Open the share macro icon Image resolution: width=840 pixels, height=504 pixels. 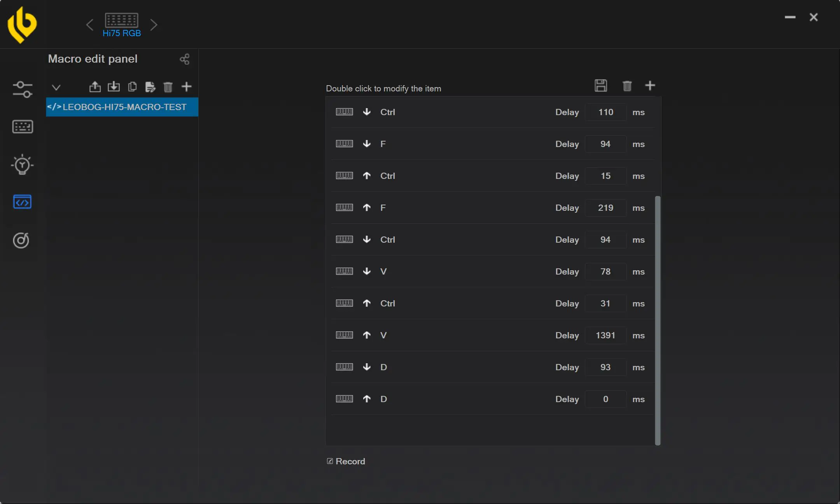point(185,59)
